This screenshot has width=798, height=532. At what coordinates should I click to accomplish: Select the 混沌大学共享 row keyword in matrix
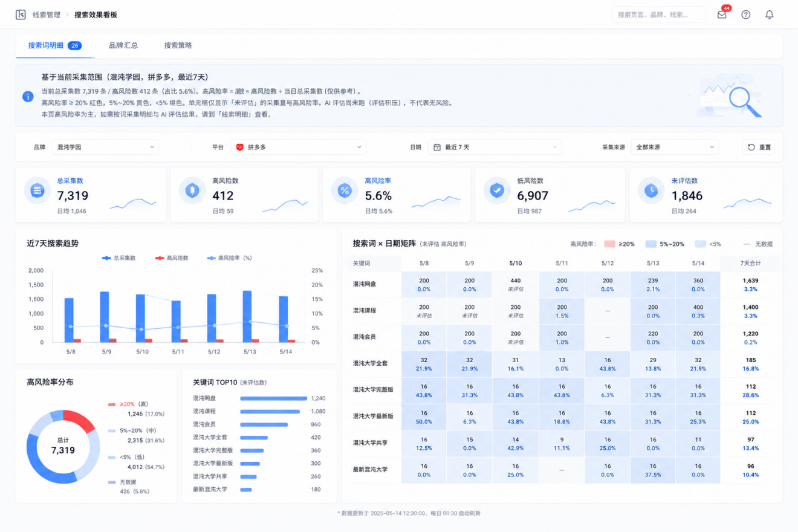(x=370, y=443)
